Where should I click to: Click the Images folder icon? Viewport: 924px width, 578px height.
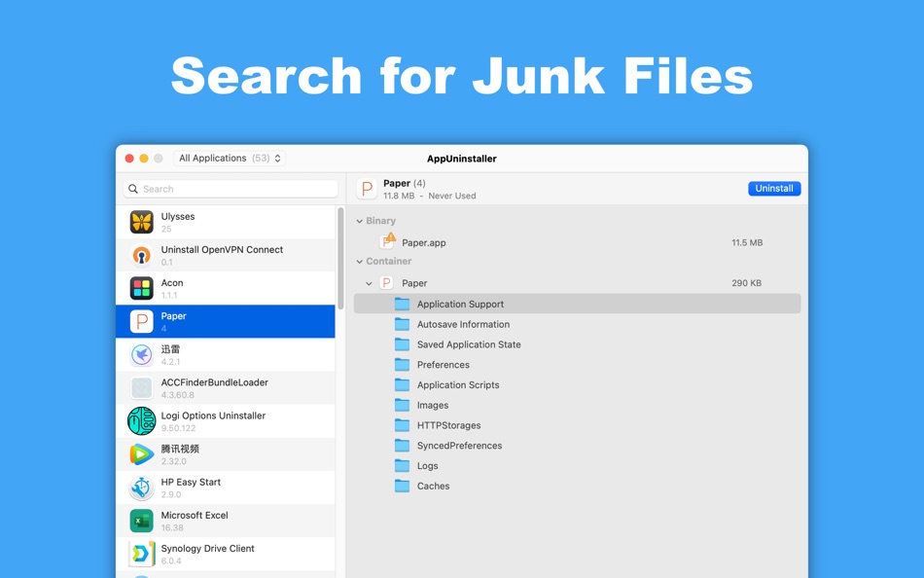[402, 405]
